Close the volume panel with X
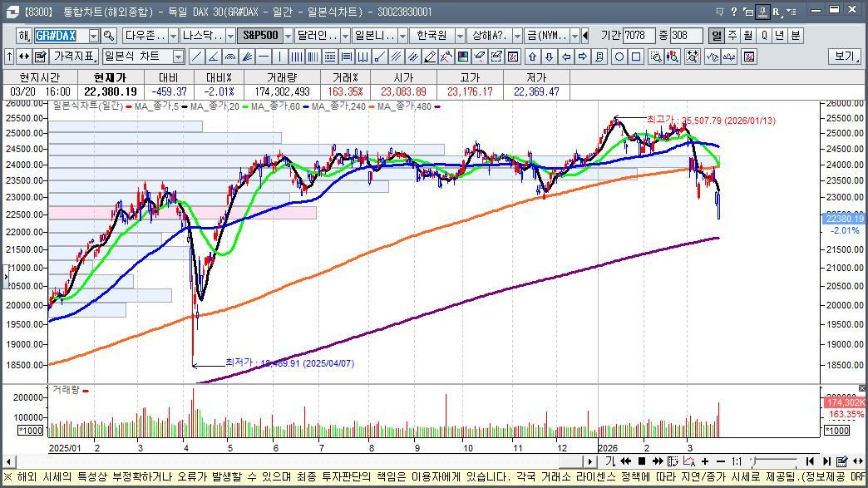Image resolution: width=868 pixels, height=488 pixels. (862, 388)
